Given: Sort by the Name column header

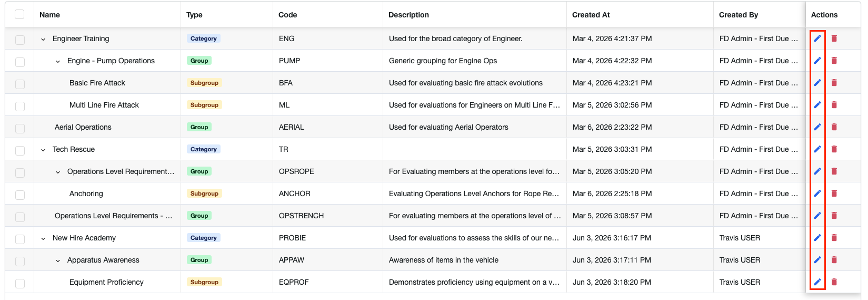Looking at the screenshot, I should point(49,15).
